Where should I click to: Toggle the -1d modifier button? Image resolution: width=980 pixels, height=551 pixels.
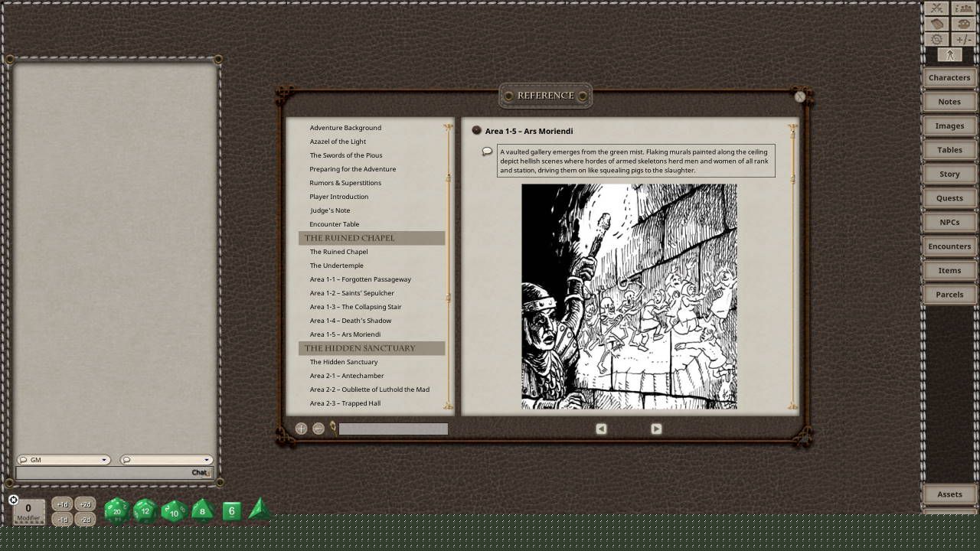[62, 520]
